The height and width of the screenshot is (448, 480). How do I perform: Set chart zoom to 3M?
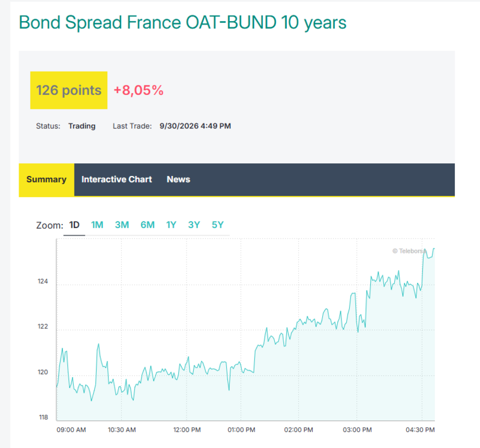122,225
